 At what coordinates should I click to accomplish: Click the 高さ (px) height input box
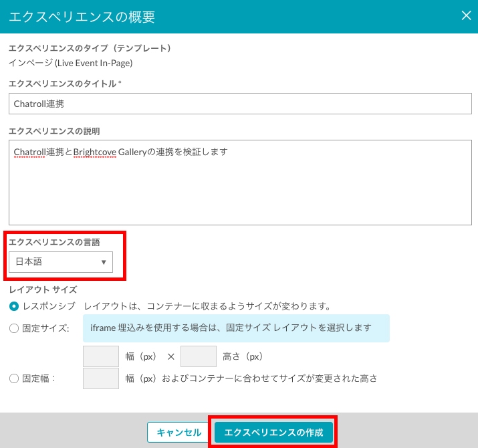[199, 356]
